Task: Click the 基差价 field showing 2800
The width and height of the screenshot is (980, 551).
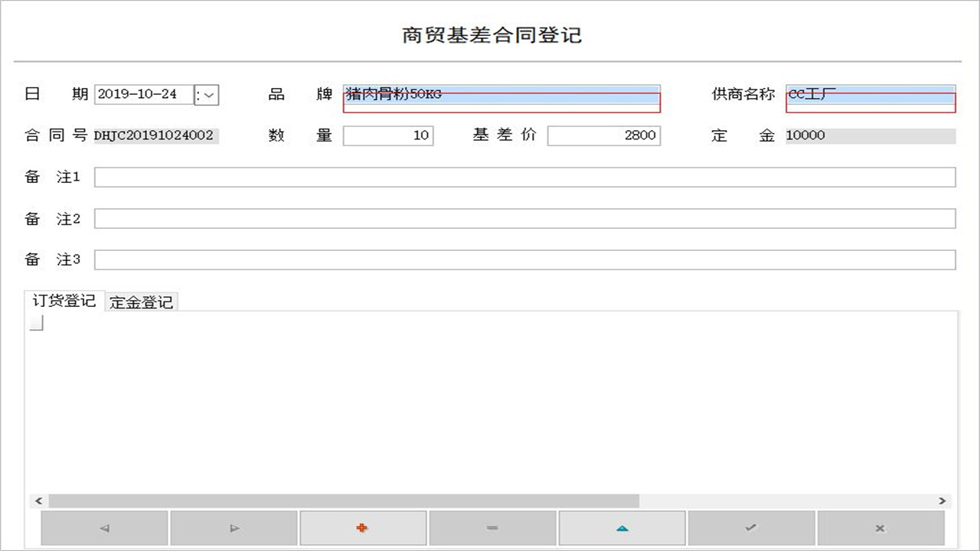Action: [x=604, y=135]
